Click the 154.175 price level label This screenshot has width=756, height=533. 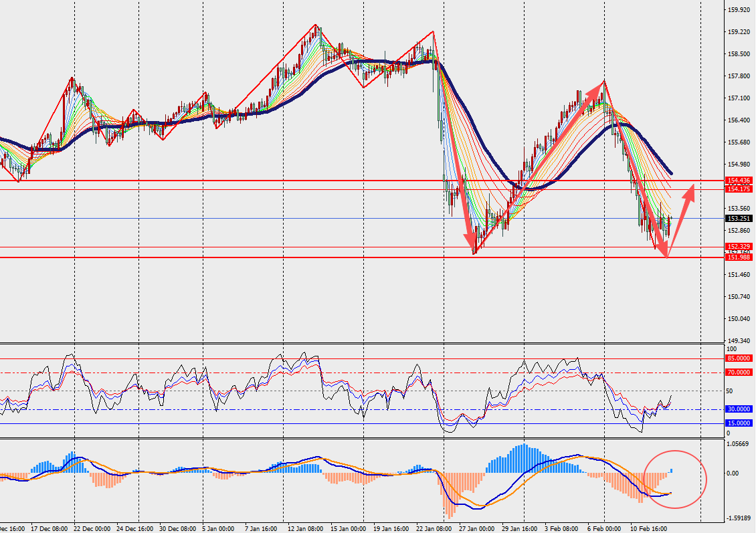739,189
